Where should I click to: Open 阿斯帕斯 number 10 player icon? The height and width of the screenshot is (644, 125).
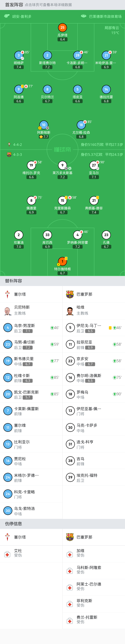[x=44, y=125]
